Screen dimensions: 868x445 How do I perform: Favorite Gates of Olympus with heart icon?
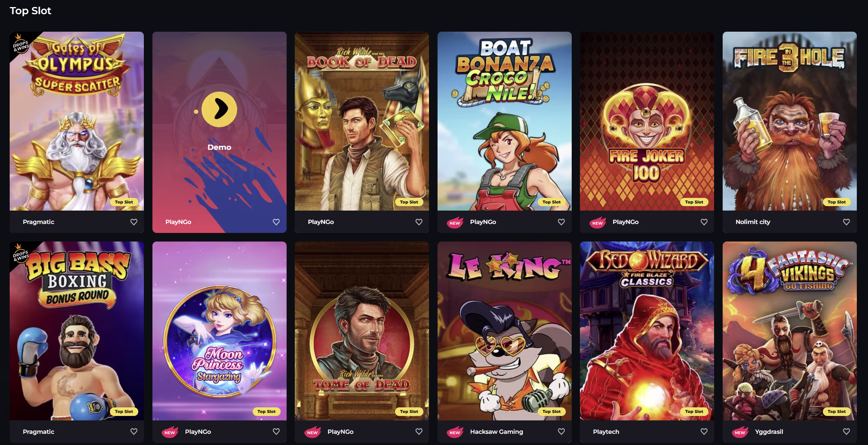click(134, 222)
